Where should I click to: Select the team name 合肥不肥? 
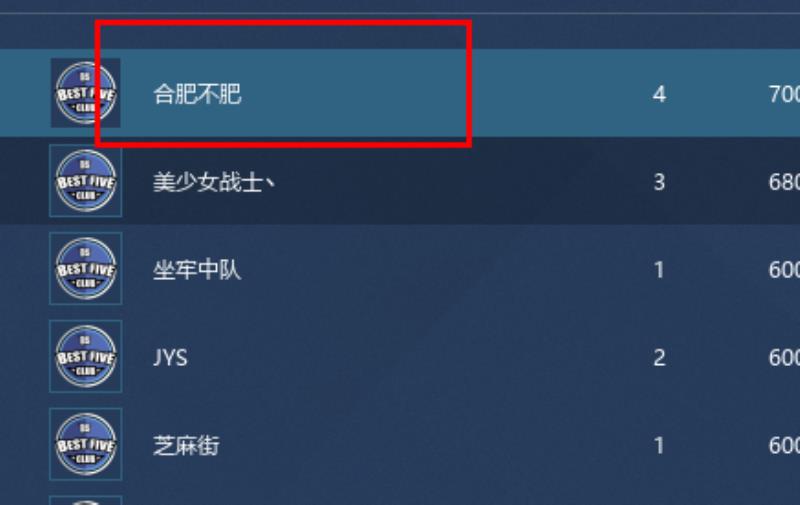(197, 94)
